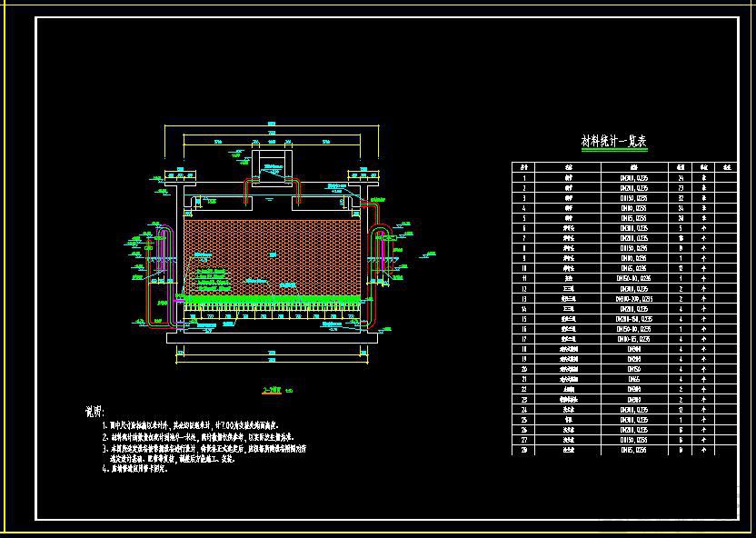Click serial number cell "27" in materials table
The height and width of the screenshot is (538, 756).
point(523,440)
